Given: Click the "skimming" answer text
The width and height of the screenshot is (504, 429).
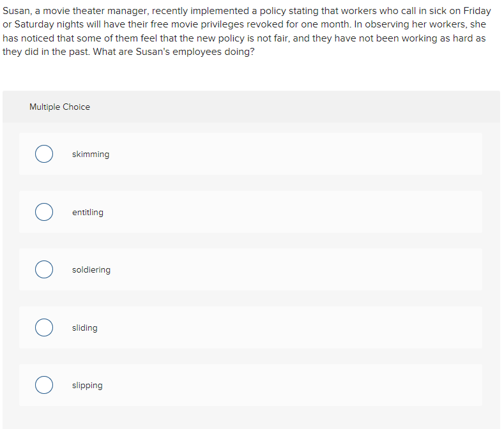Looking at the screenshot, I should [91, 154].
